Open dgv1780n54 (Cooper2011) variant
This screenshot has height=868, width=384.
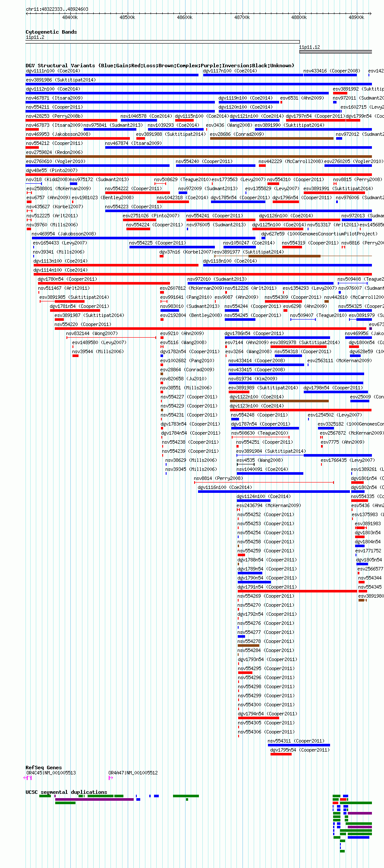104,283
